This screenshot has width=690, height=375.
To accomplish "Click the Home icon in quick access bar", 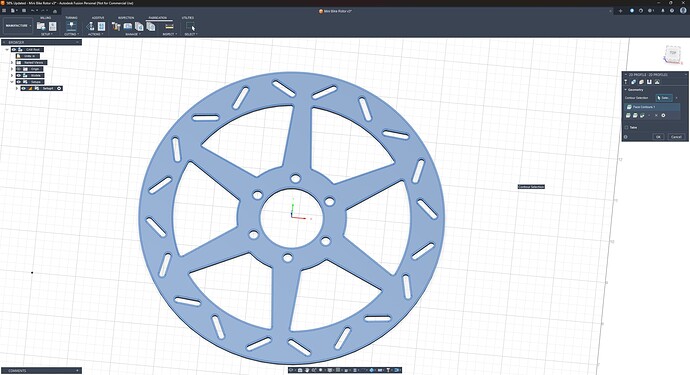I will click(55, 11).
